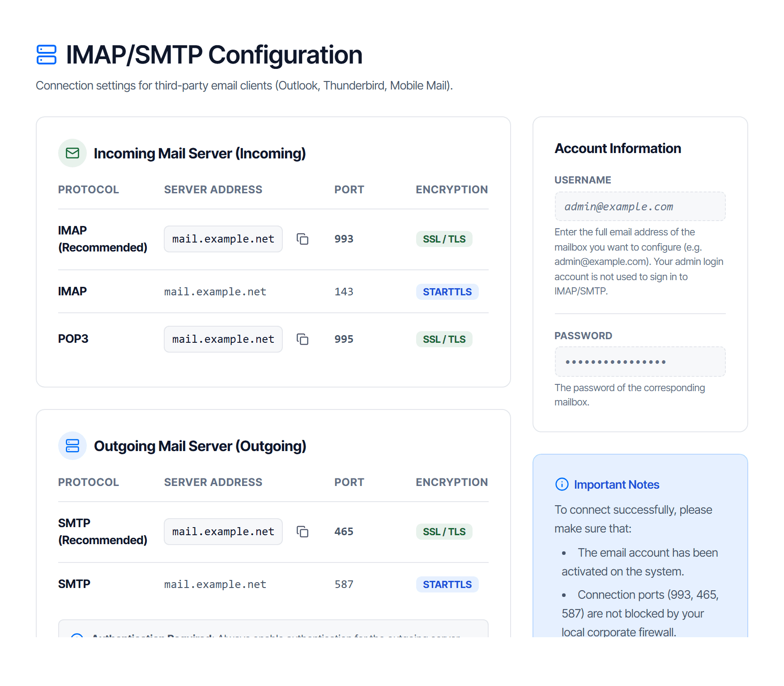Click SMTP Recommended server address box
784x686 pixels.
[x=223, y=532]
